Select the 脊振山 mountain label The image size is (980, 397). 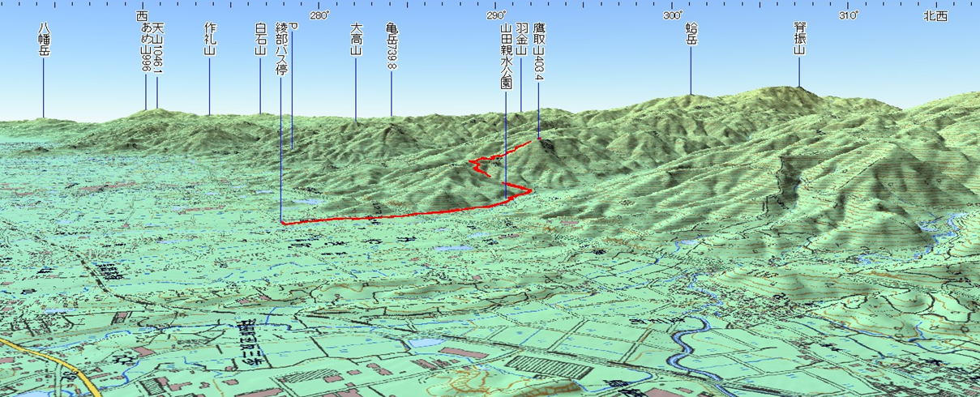799,39
